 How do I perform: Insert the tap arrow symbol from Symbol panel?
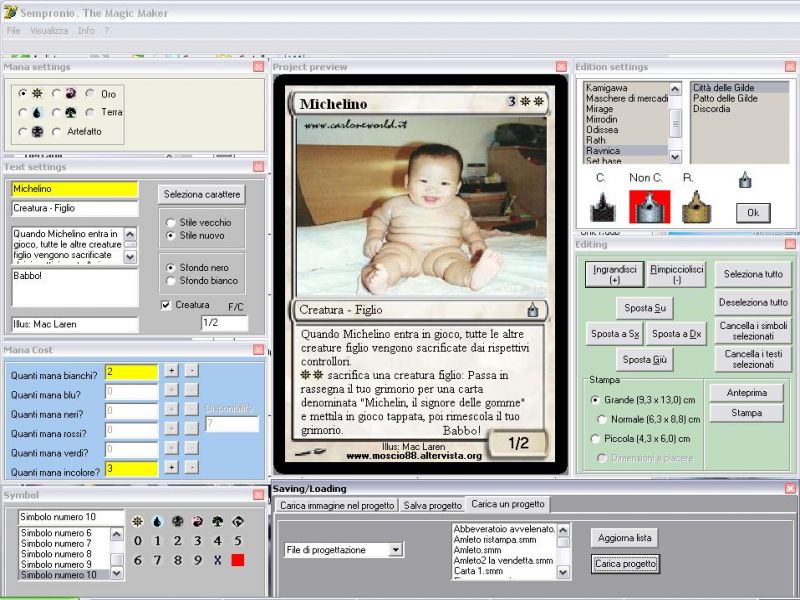point(238,521)
